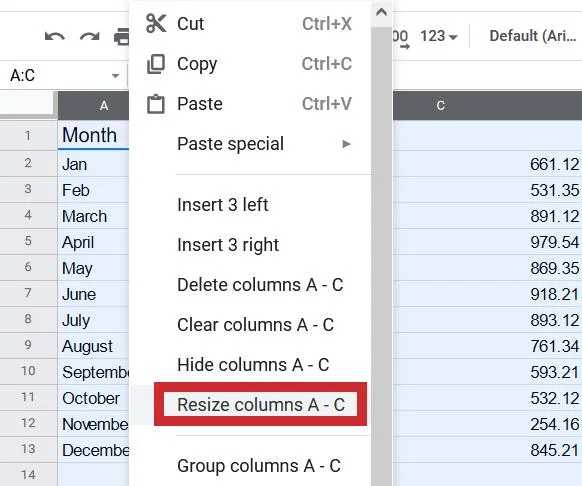Select Delete columns A - C
Viewport: 582px width, 486px height.
(x=250, y=285)
